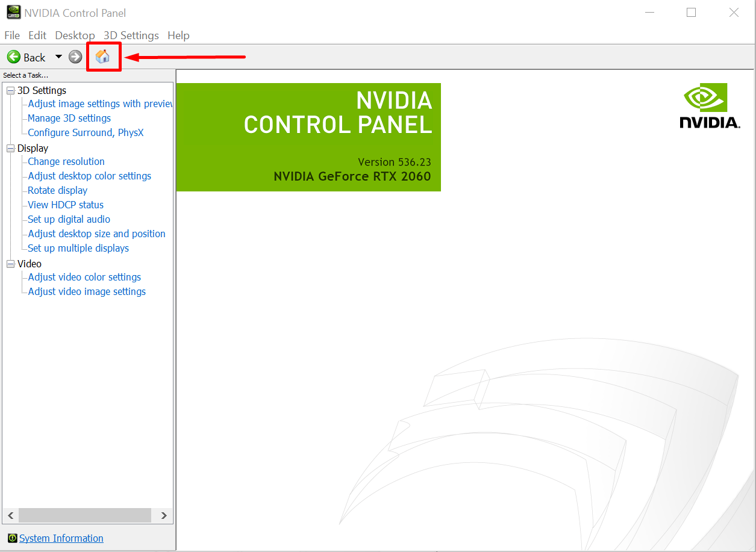This screenshot has height=552, width=756.
Task: Click the NVIDIA Control Panel title bar icon
Action: pos(13,12)
